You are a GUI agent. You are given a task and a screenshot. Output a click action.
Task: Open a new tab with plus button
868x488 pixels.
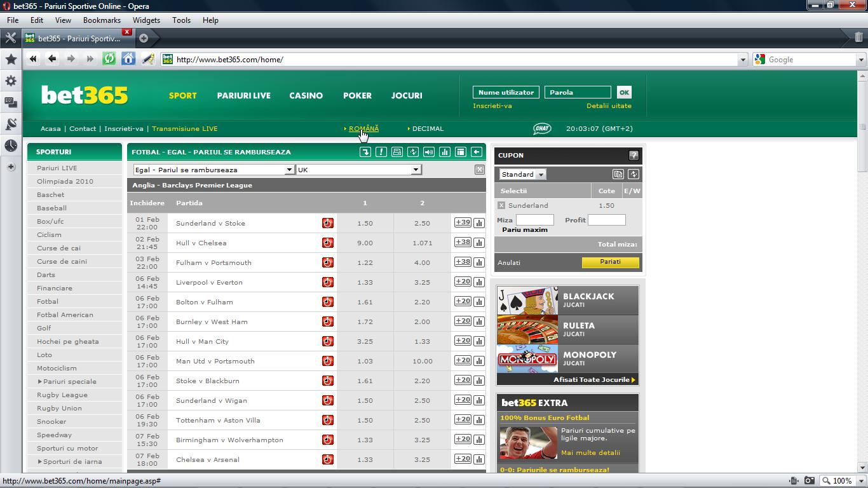144,38
